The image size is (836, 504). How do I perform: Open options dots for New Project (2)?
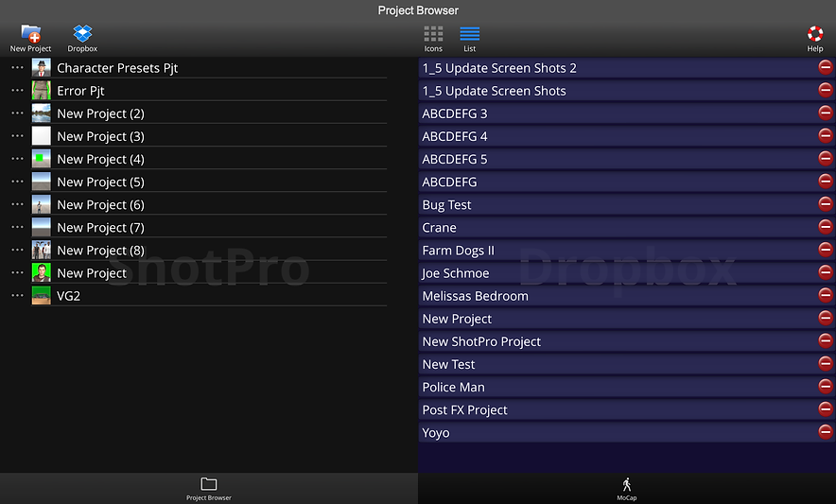(x=18, y=113)
